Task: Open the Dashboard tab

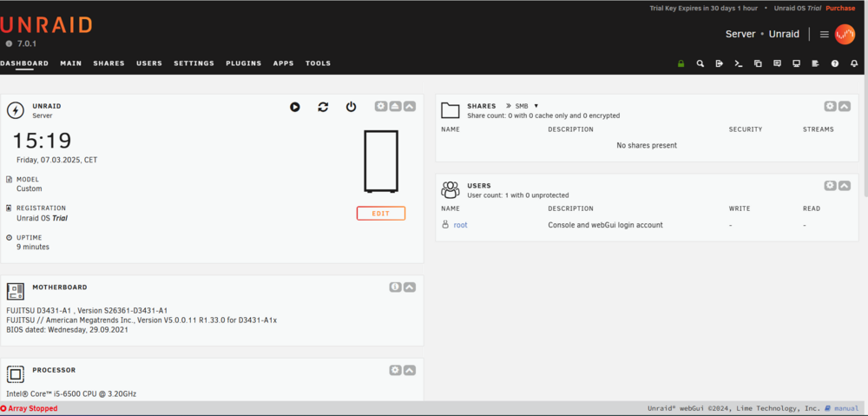Action: (24, 63)
